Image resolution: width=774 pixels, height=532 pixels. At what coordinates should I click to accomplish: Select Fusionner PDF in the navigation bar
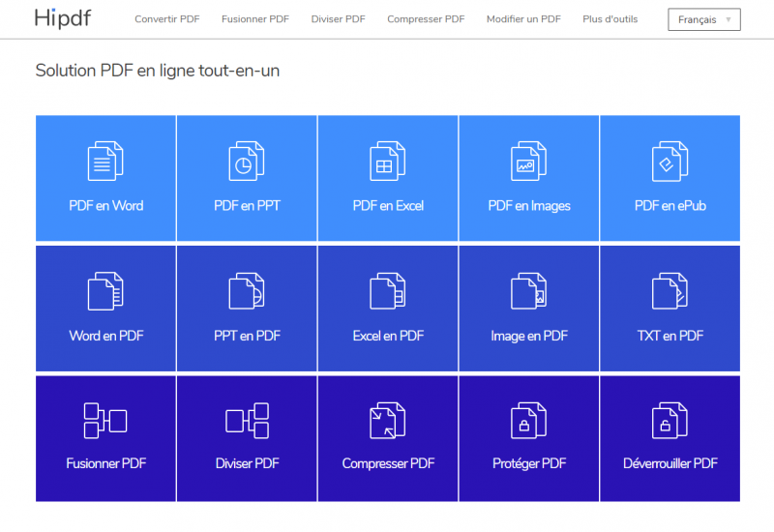point(255,19)
